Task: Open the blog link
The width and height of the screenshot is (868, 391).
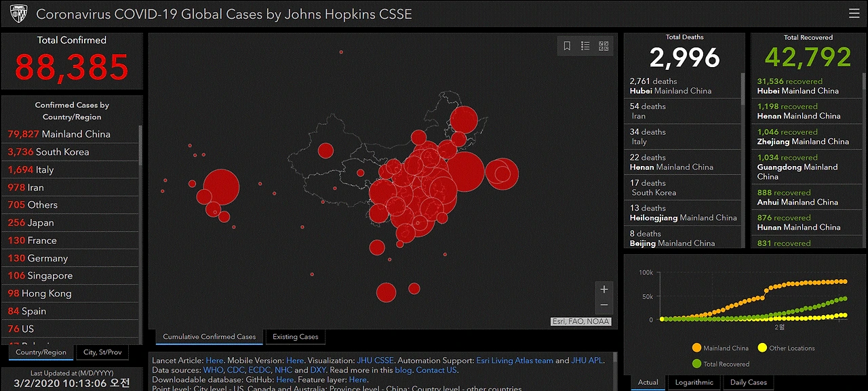Action: tap(403, 370)
